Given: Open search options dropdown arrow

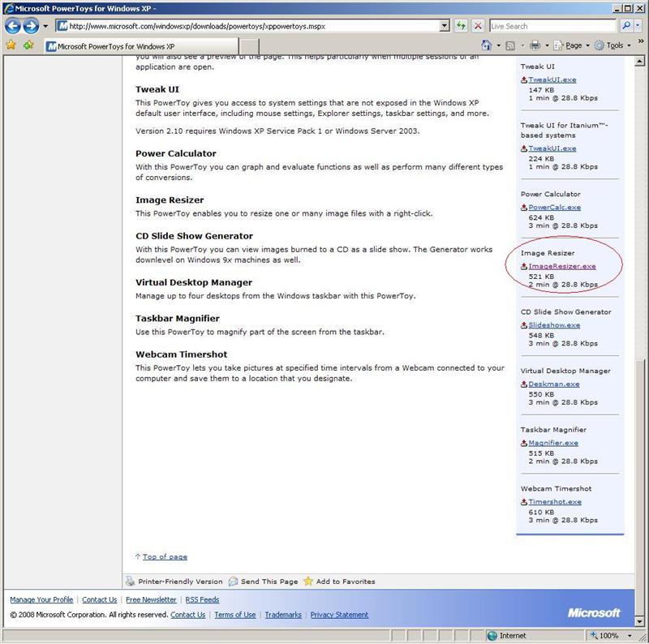Looking at the screenshot, I should [638, 26].
